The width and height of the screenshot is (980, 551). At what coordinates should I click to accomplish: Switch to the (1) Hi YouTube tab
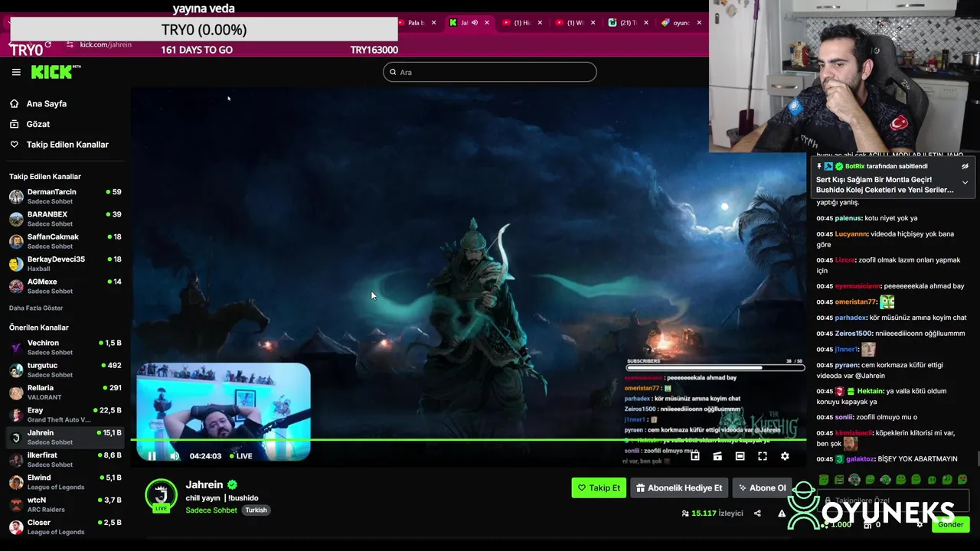pos(522,23)
